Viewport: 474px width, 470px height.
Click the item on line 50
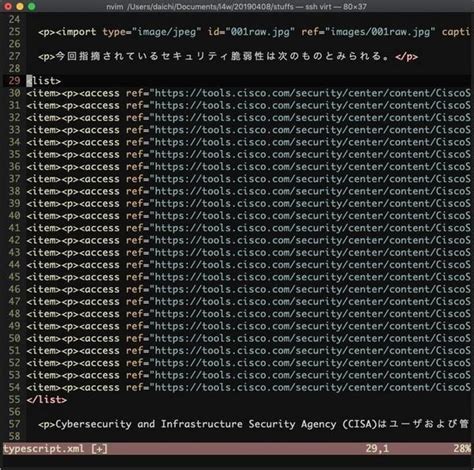tap(248, 338)
